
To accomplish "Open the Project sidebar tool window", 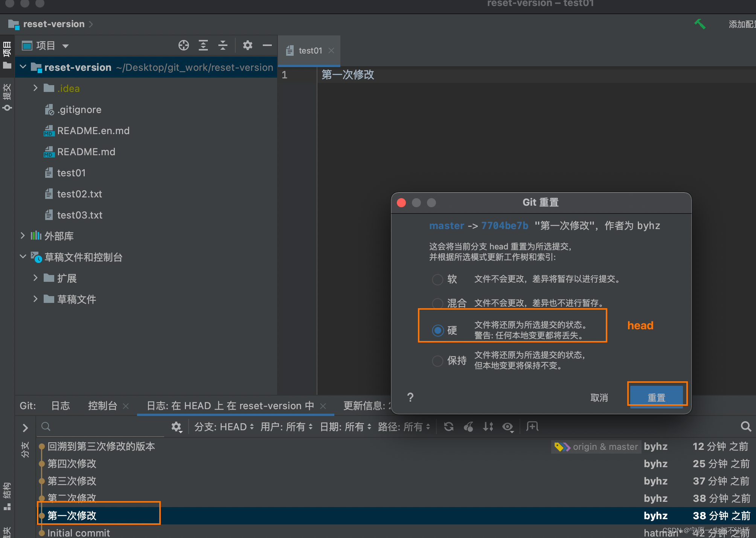I will click(7, 55).
